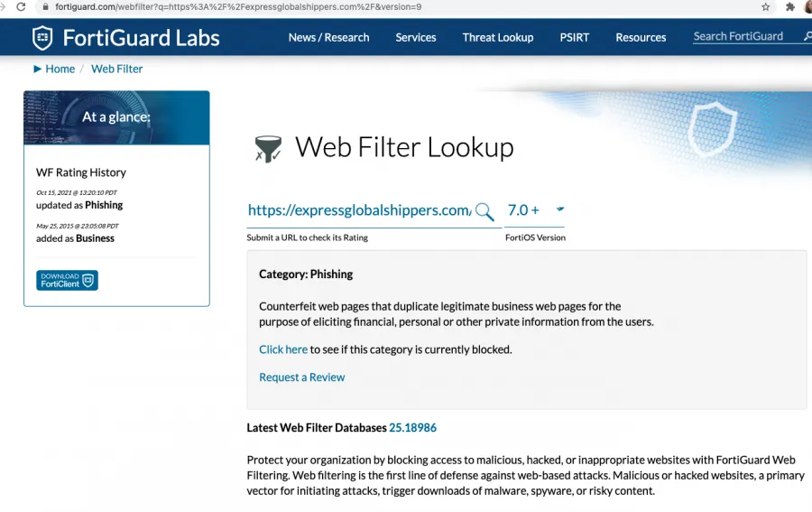Click the Web Filter funnel icon
Screen dimensions: 812x512
[x=268, y=149]
